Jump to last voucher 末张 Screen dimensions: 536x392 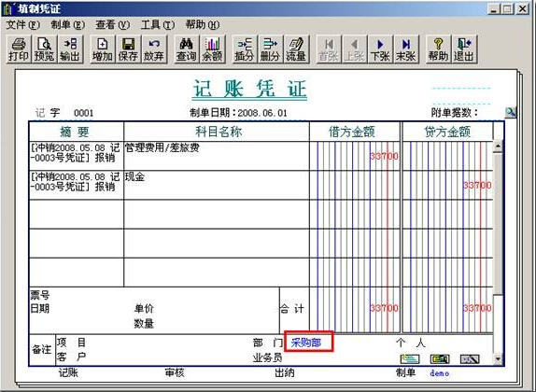point(406,49)
